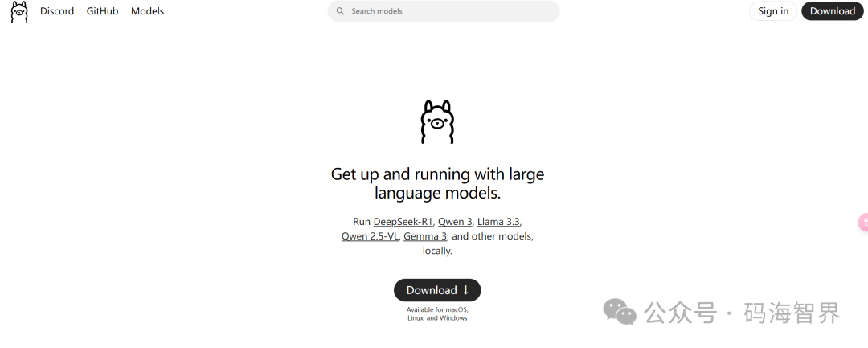Image resolution: width=868 pixels, height=348 pixels.
Task: Click the pink floating widget at right edge
Action: pos(863,222)
